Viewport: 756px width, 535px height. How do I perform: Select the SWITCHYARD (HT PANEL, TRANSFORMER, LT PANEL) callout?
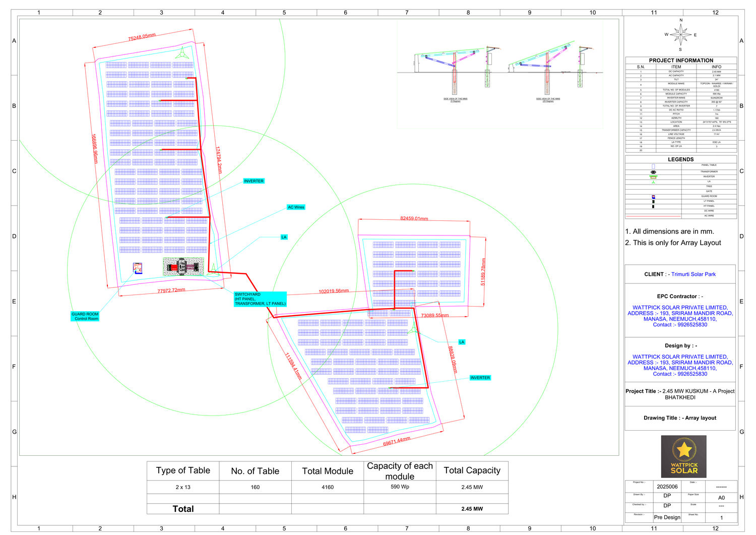(260, 299)
